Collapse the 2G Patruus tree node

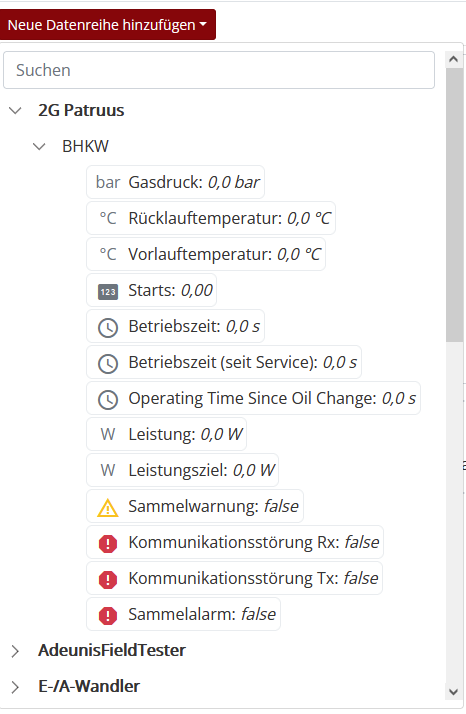point(15,111)
